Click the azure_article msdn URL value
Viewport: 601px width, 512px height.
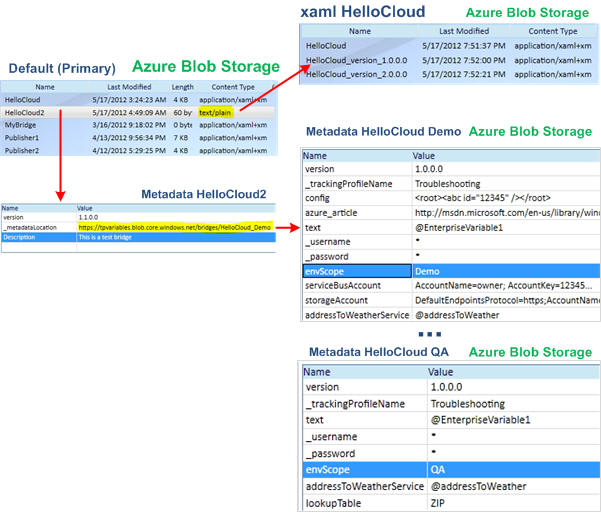(x=507, y=213)
